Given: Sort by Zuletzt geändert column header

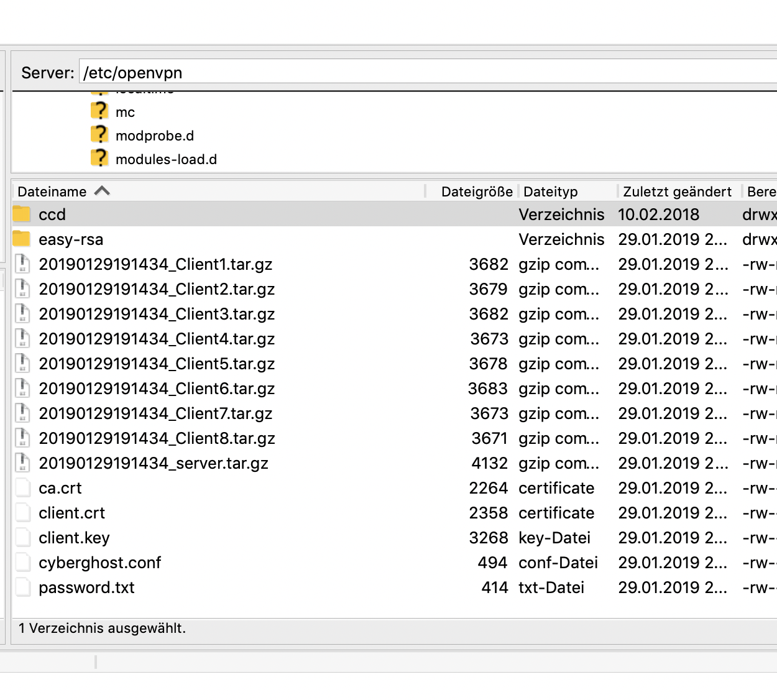Looking at the screenshot, I should pyautogui.click(x=677, y=191).
